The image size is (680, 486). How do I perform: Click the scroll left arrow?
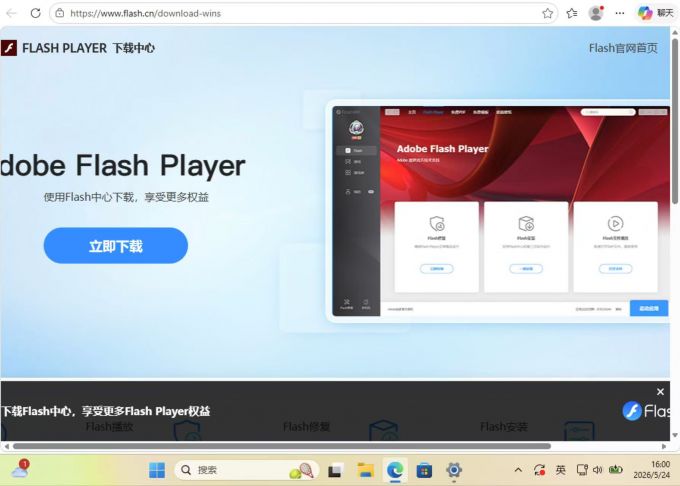pyautogui.click(x=6, y=446)
